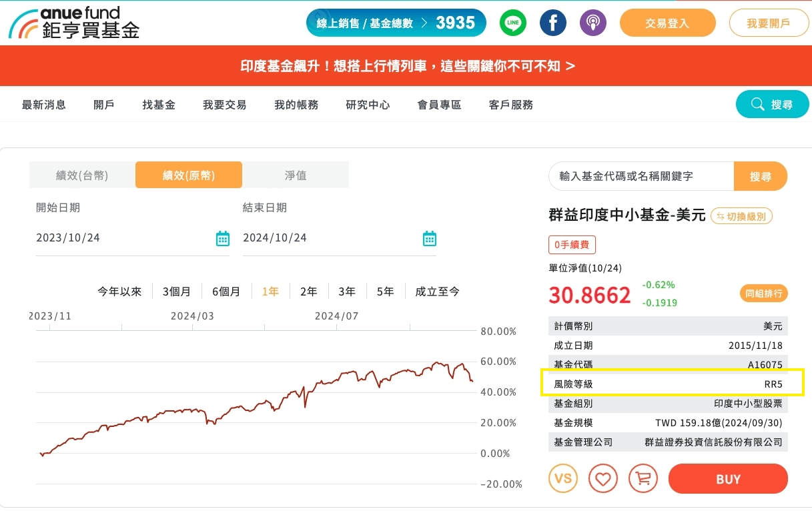Select the 6個月 range
Image resolution: width=812 pixels, height=511 pixels.
[226, 292]
